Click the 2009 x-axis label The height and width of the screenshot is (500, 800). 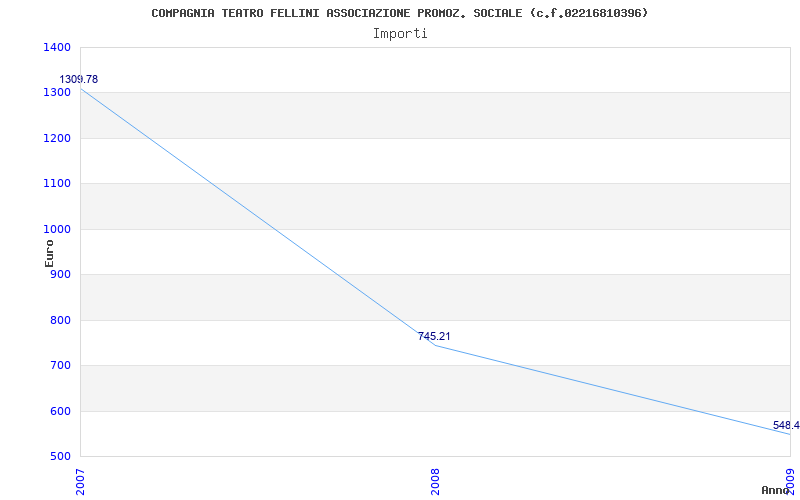pyautogui.click(x=790, y=483)
